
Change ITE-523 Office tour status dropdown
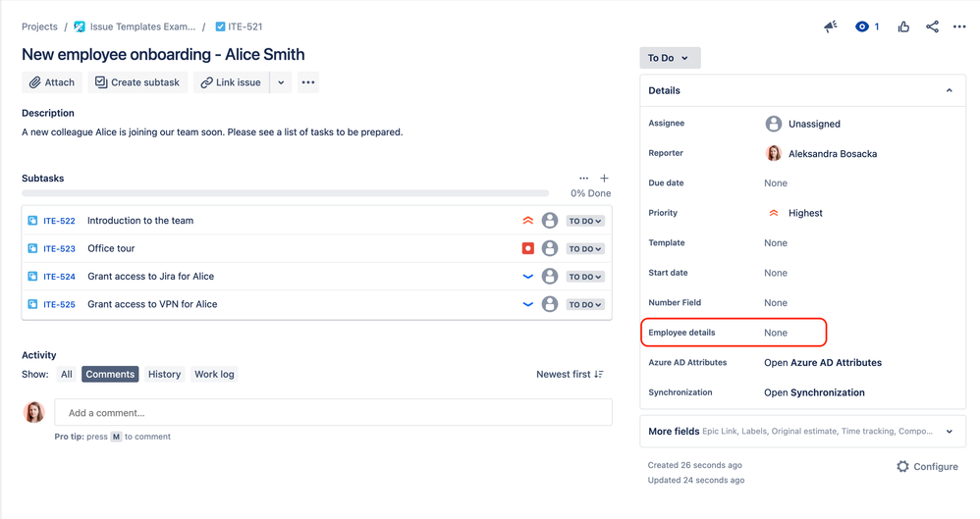(x=585, y=248)
